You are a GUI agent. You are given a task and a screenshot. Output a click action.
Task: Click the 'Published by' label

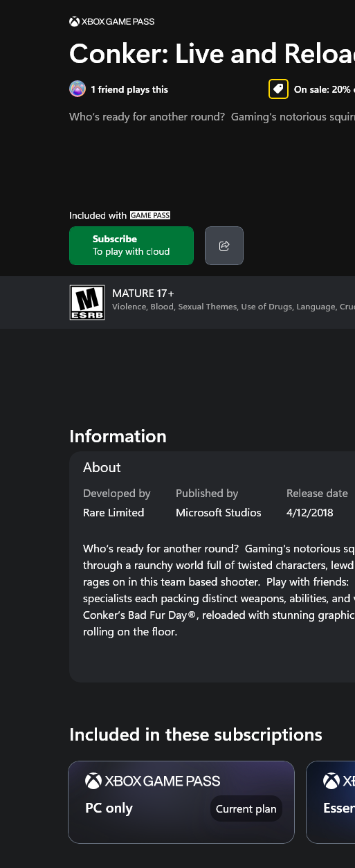click(x=207, y=494)
